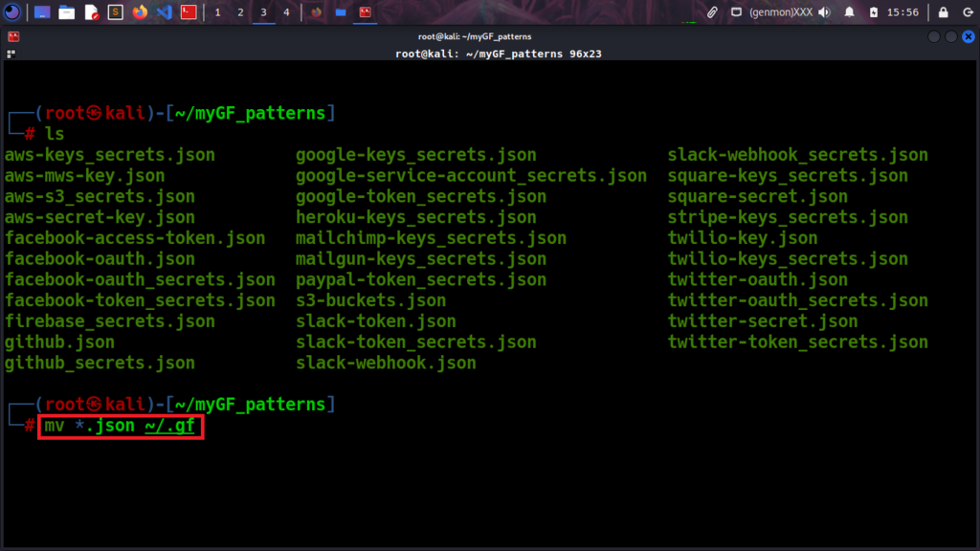Image resolution: width=980 pixels, height=551 pixels.
Task: Open the text editor launcher
Action: pos(91,12)
